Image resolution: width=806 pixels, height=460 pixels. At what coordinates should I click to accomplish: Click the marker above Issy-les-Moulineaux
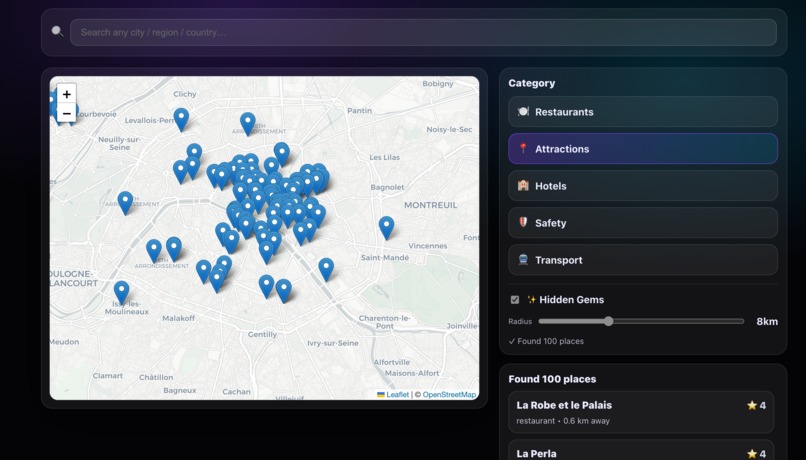point(121,293)
